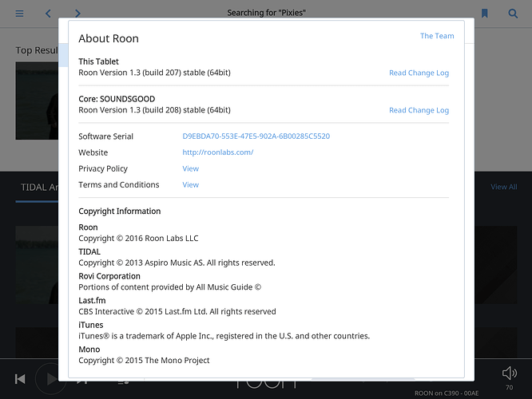Open the volume speaker control
Viewport: 532px width, 399px height.
click(x=510, y=373)
